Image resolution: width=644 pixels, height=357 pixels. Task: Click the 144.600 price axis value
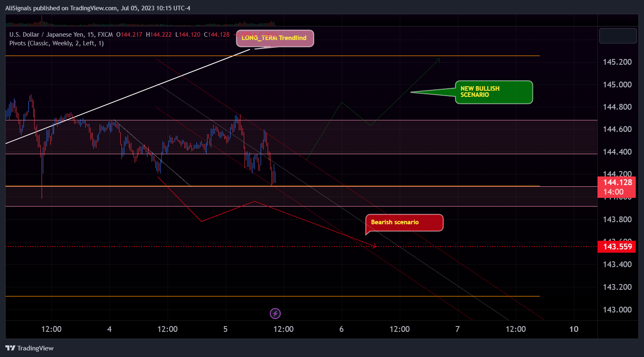point(617,129)
